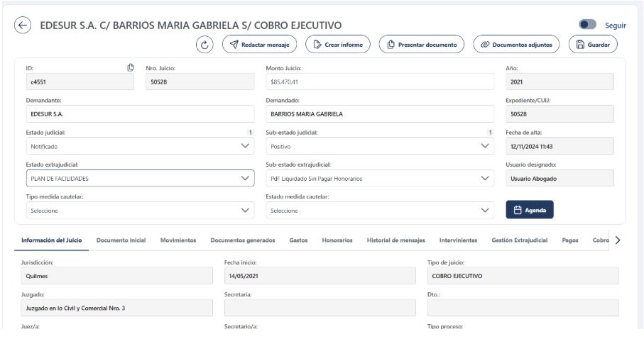This screenshot has width=644, height=339.
Task: Click the circular refresh icon
Action: [205, 45]
